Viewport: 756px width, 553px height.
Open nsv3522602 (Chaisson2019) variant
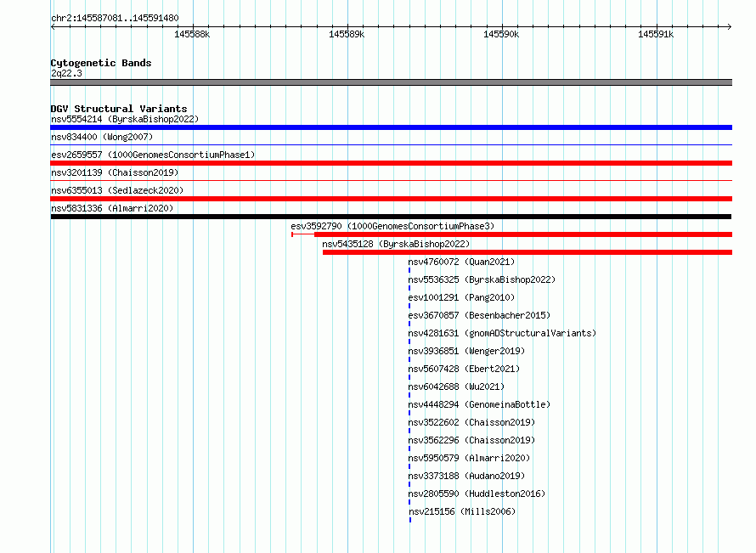pyautogui.click(x=471, y=422)
